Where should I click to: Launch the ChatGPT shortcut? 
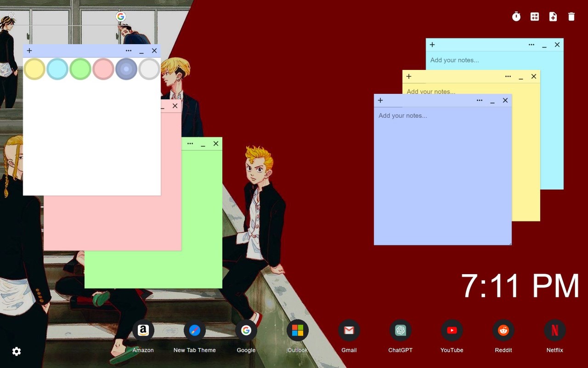click(401, 330)
